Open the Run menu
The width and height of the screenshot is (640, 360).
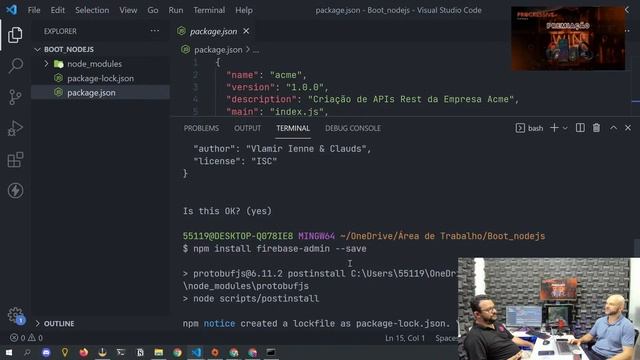click(x=176, y=10)
